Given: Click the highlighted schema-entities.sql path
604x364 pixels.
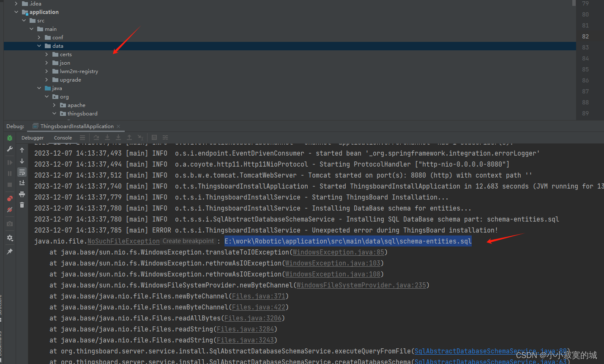Looking at the screenshot, I should pyautogui.click(x=348, y=241).
